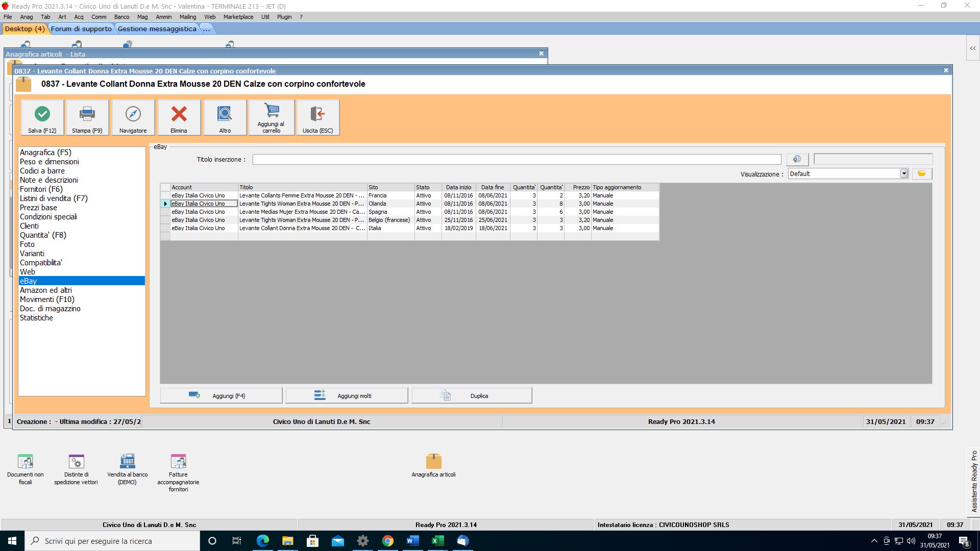980x551 pixels.
Task: Select Varianti section
Action: (82, 254)
